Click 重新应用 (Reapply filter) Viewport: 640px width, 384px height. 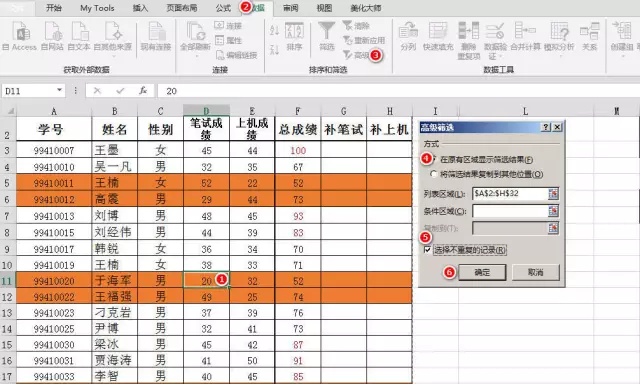[364, 40]
